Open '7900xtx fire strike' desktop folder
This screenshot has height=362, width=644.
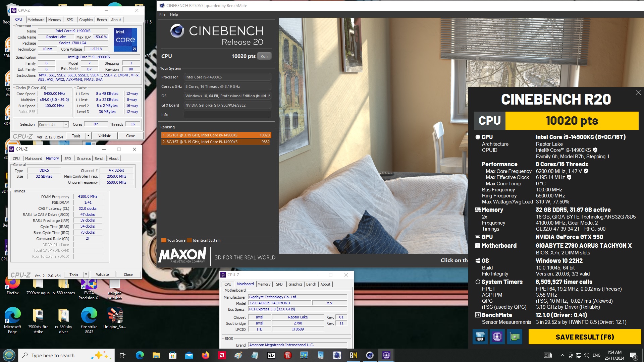coord(38,320)
